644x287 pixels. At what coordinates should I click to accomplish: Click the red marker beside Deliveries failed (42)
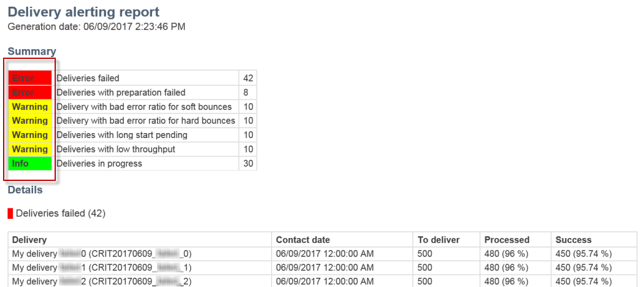click(10, 213)
